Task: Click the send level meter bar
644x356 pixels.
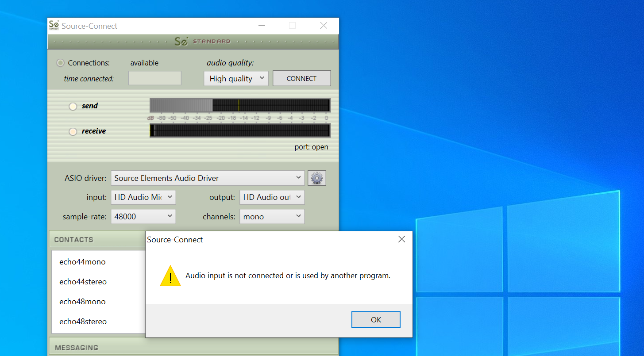Action: [x=239, y=105]
